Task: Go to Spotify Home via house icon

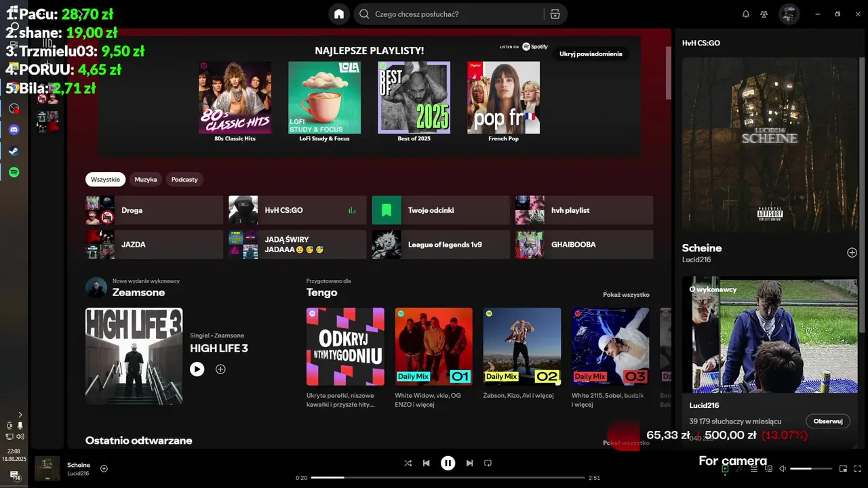Action: point(338,14)
